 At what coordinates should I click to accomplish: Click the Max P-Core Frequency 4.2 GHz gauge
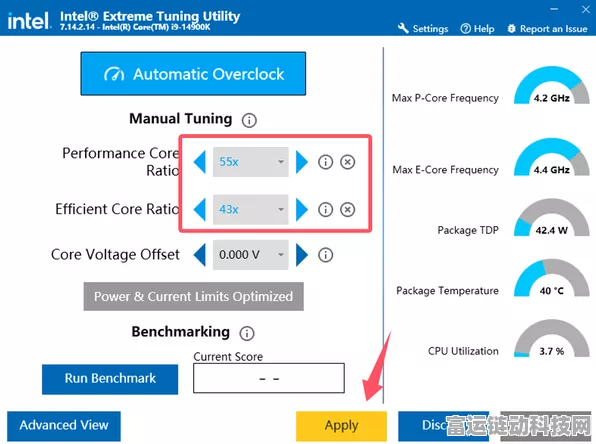552,85
